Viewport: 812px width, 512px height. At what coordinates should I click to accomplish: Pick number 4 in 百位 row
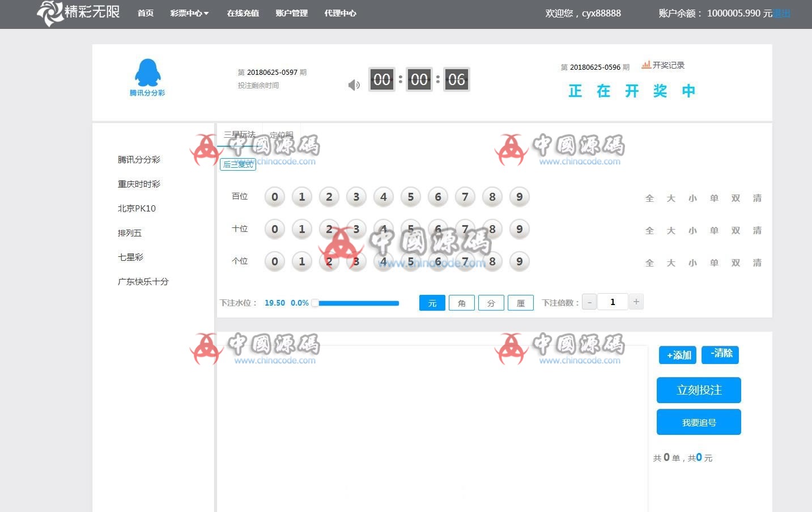(384, 197)
